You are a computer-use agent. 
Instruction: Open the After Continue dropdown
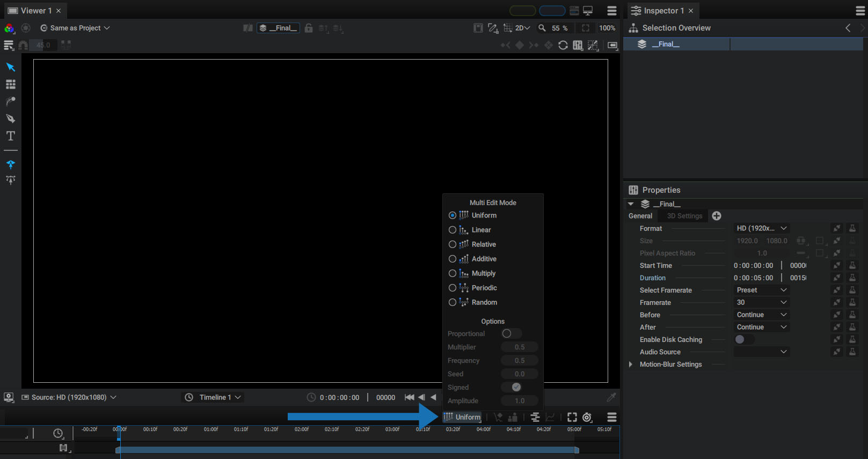[x=761, y=327]
